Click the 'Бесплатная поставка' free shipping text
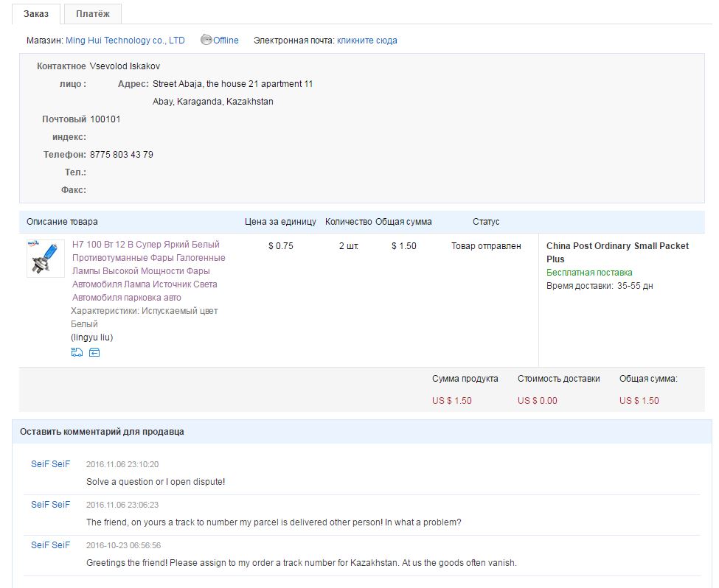Viewport: 719px width, 588px height. click(589, 273)
